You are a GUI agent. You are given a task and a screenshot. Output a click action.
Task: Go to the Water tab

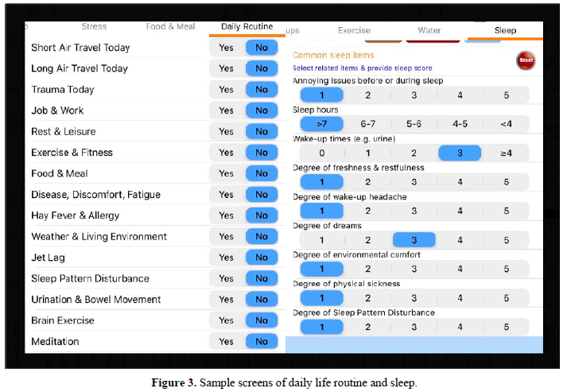429,31
